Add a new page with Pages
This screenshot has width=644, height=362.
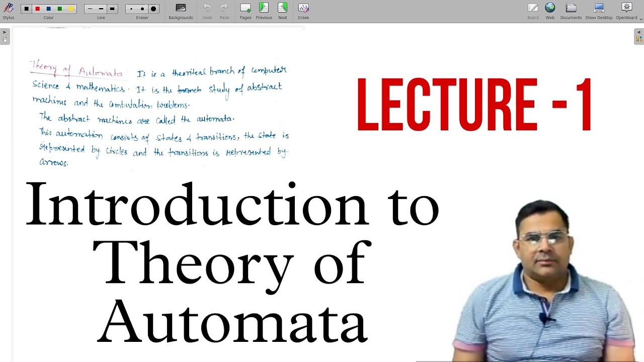(x=246, y=11)
